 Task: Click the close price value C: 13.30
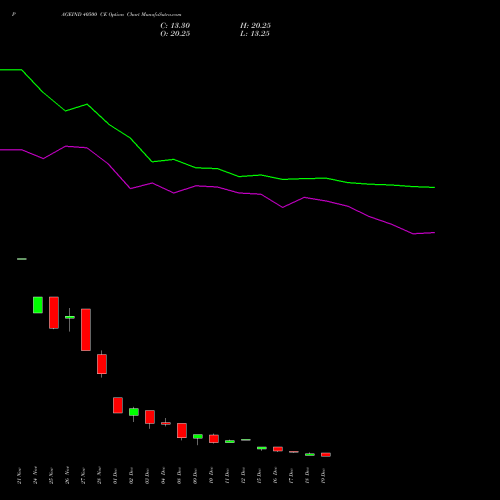(175, 26)
